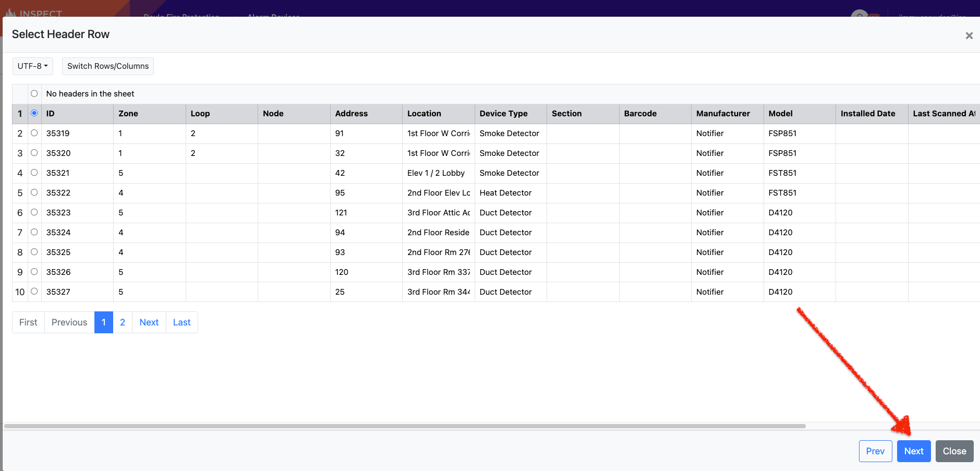Click Notifier manufacturer cell in row 35327
The width and height of the screenshot is (980, 471).
pyautogui.click(x=728, y=292)
